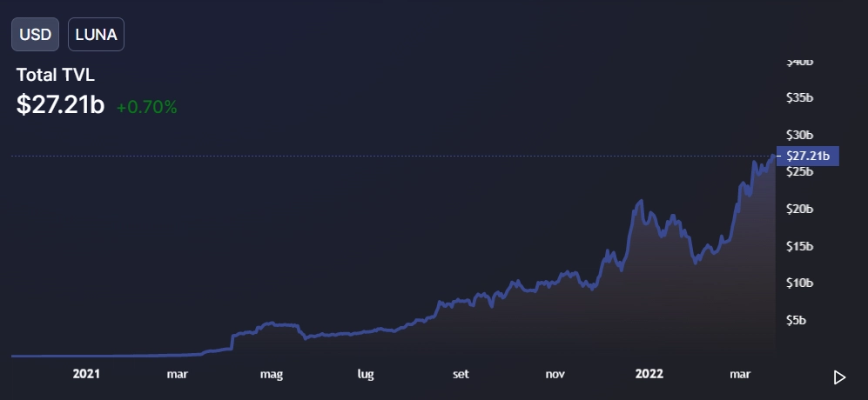Click the Total TVL heading
This screenshot has width=868, height=400.
point(56,76)
